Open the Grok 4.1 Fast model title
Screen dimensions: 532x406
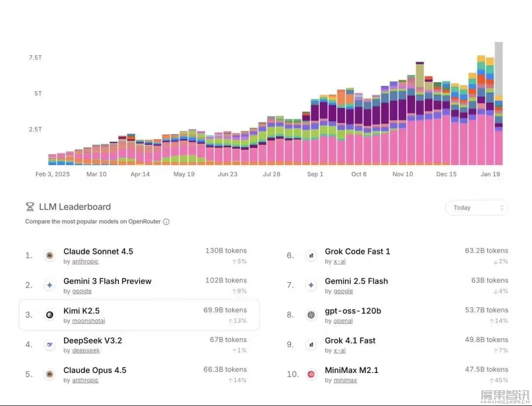[350, 340]
